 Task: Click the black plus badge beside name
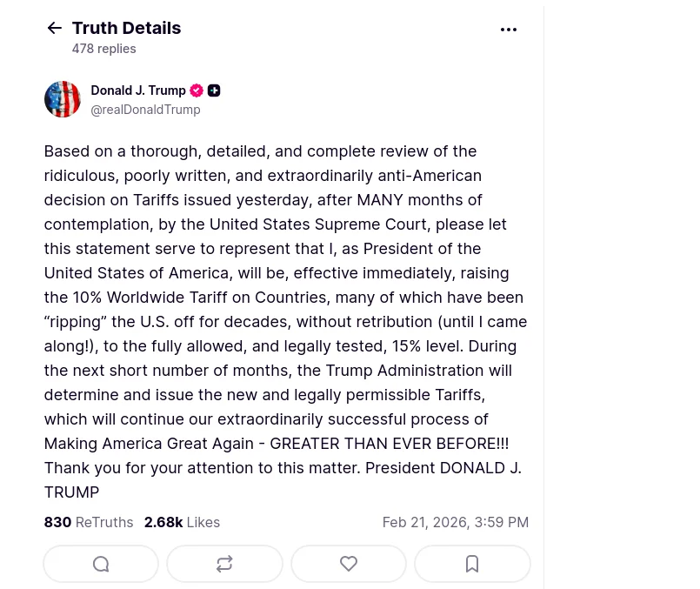coord(214,90)
